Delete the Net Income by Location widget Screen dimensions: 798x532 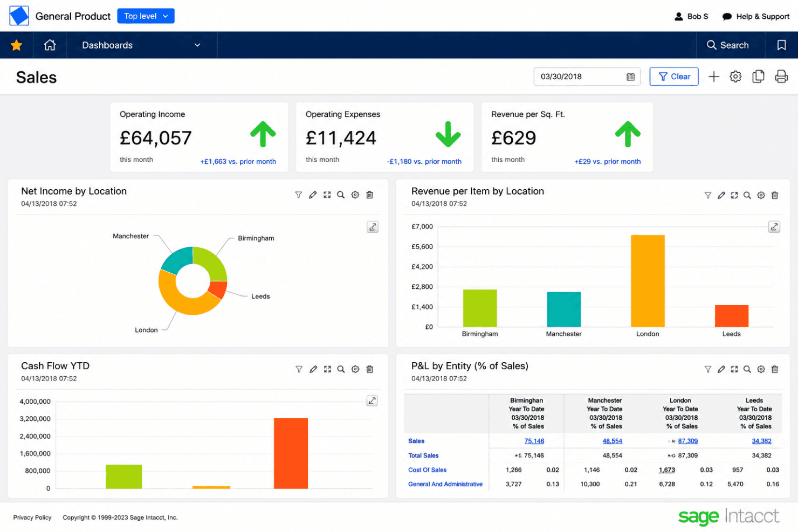coord(369,195)
